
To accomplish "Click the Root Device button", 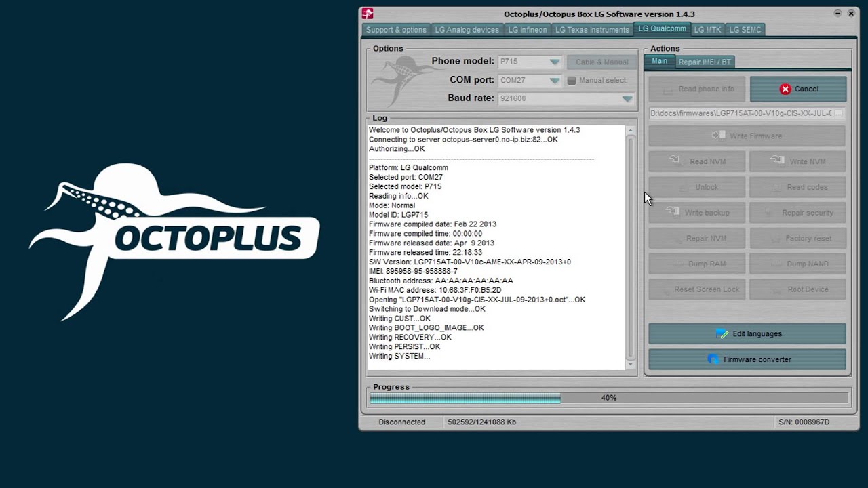I will click(798, 289).
